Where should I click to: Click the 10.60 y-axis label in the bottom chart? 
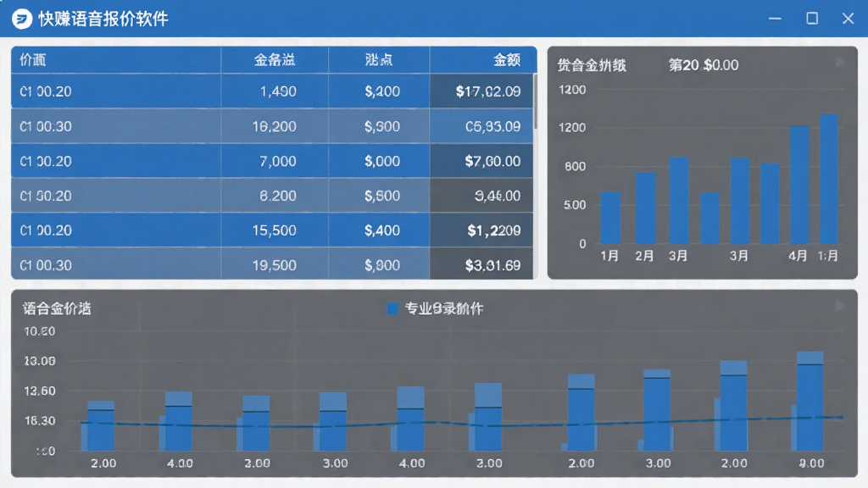39,331
